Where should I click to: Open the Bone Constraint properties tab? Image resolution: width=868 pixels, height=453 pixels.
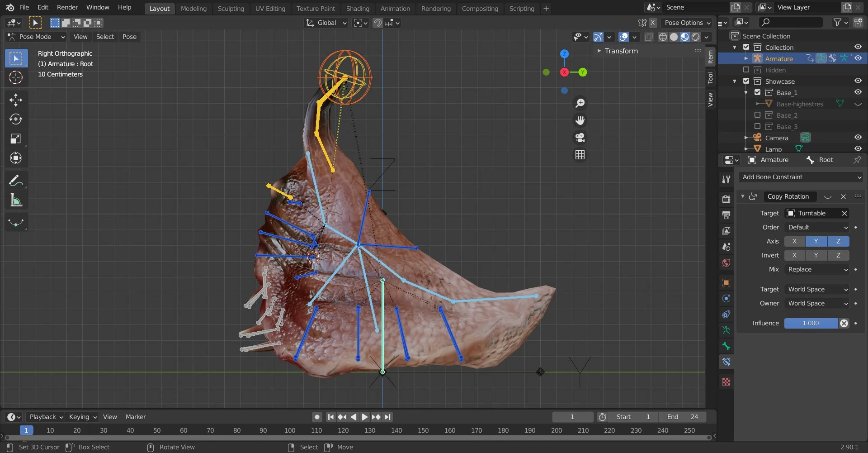pyautogui.click(x=726, y=362)
